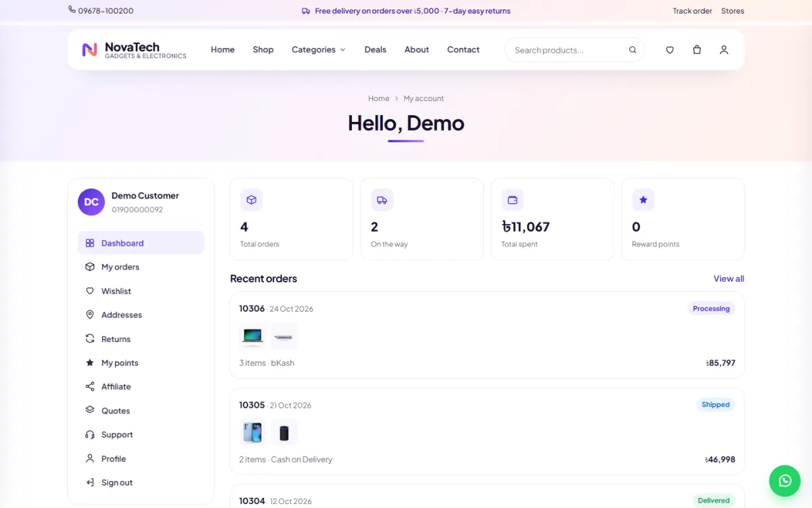
Task: Click the search magnifier icon
Action: [x=633, y=49]
